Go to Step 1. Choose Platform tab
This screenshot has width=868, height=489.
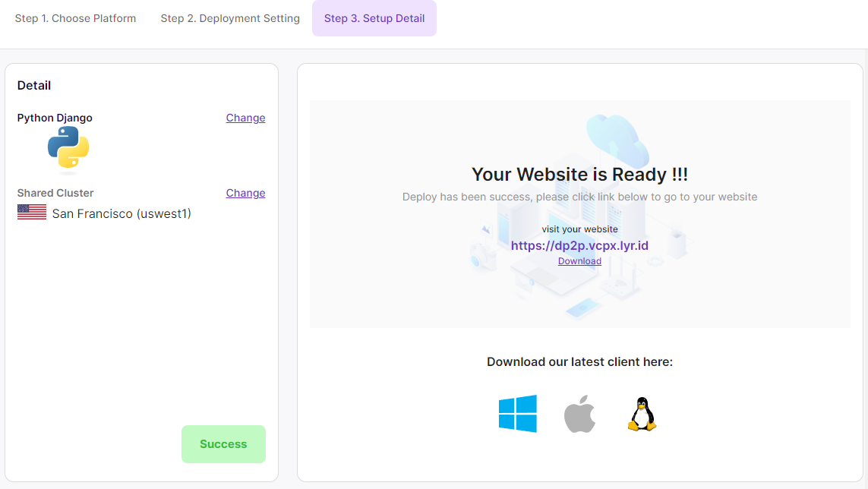pyautogui.click(x=75, y=18)
